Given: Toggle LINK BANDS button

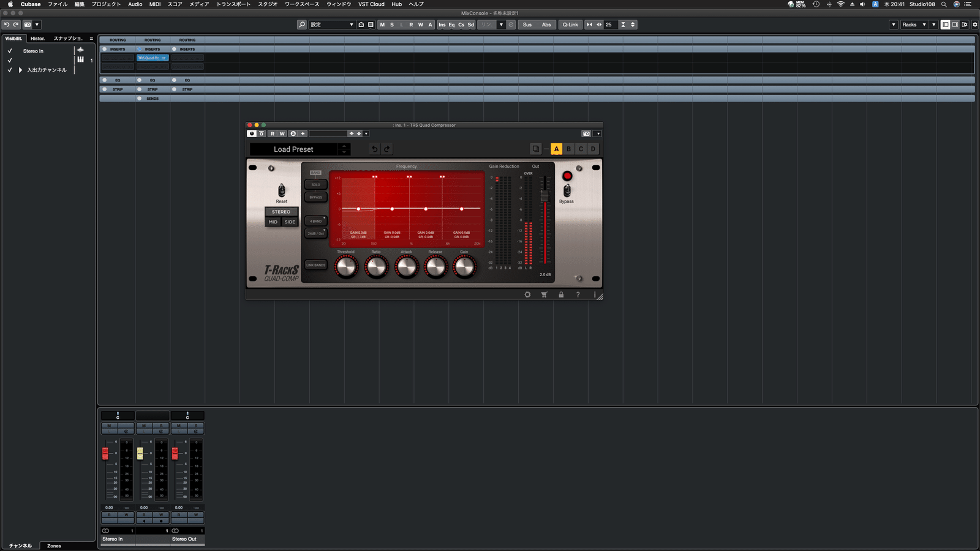Looking at the screenshot, I should click(x=316, y=265).
